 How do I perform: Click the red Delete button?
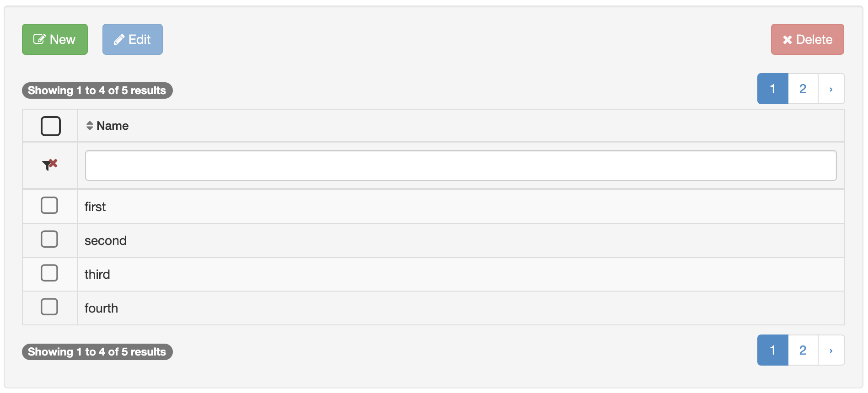[808, 39]
